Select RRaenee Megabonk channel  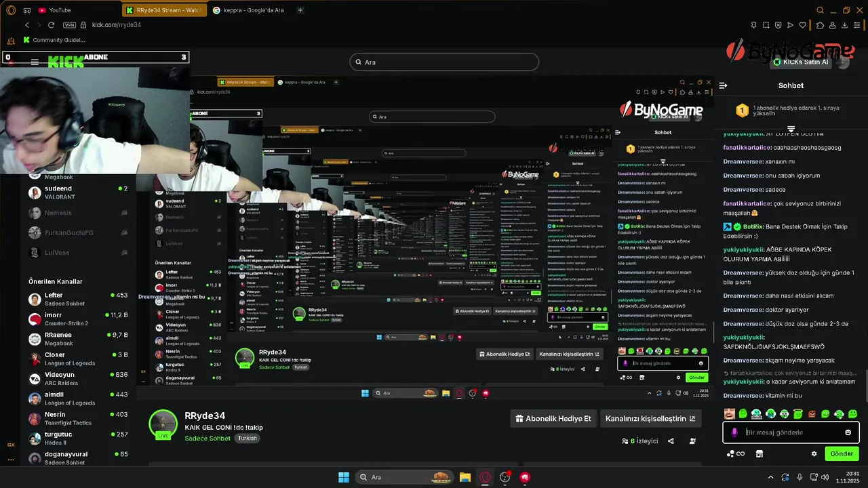pyautogui.click(x=78, y=338)
